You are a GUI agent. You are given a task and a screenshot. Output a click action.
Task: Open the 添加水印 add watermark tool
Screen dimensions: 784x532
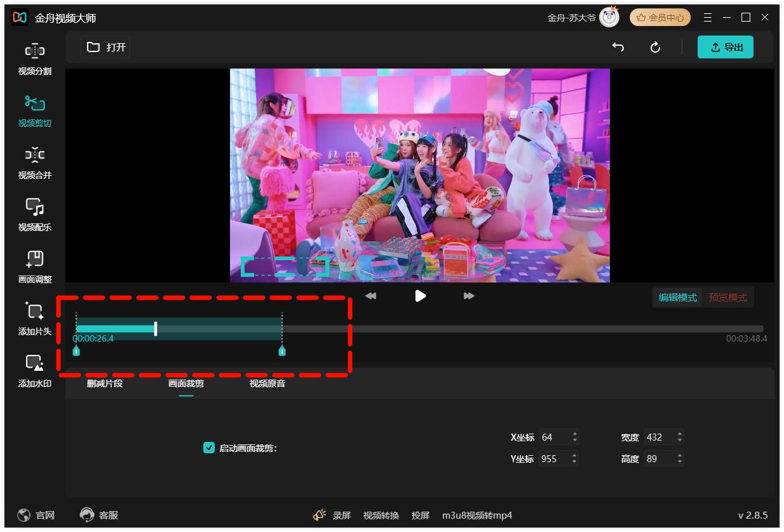tap(35, 371)
